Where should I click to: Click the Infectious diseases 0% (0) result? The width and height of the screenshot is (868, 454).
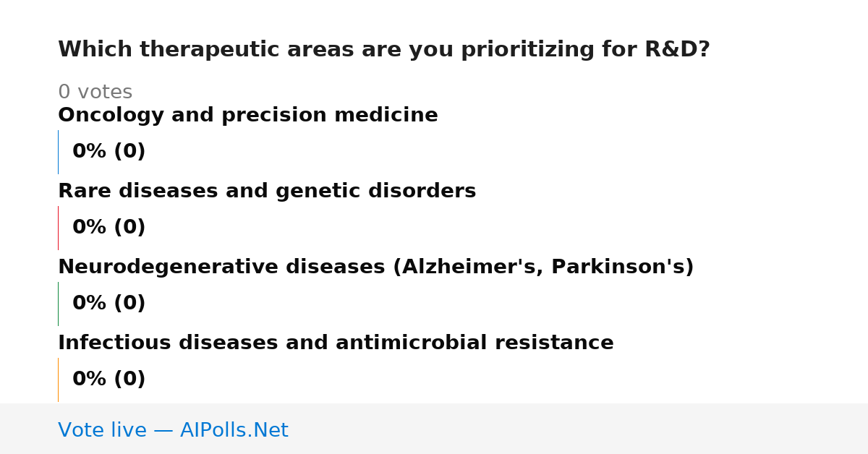pos(109,380)
